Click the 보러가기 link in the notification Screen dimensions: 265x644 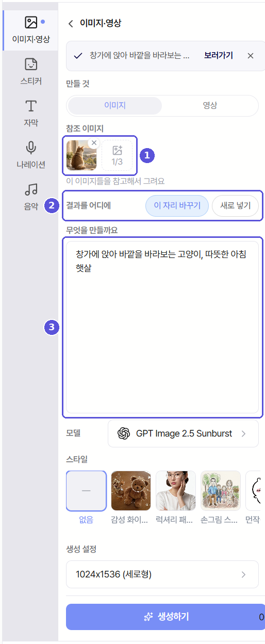pos(219,55)
